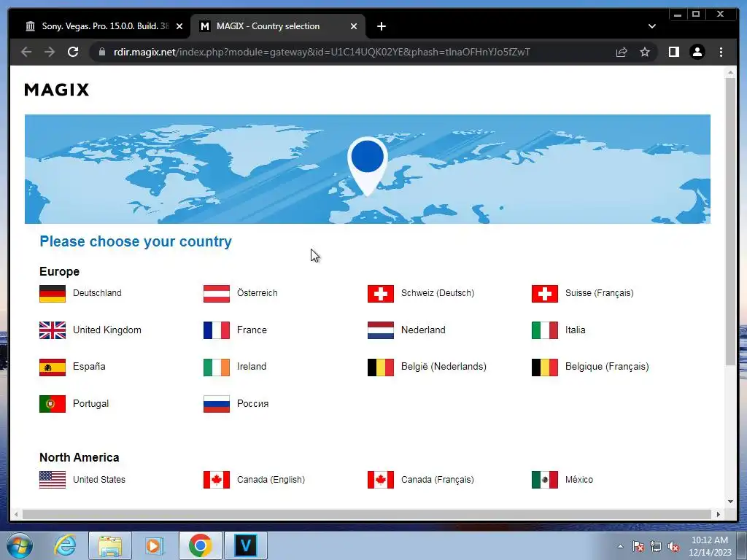Open the network tray icon
Viewport: 747px width, 560px height.
(656, 546)
